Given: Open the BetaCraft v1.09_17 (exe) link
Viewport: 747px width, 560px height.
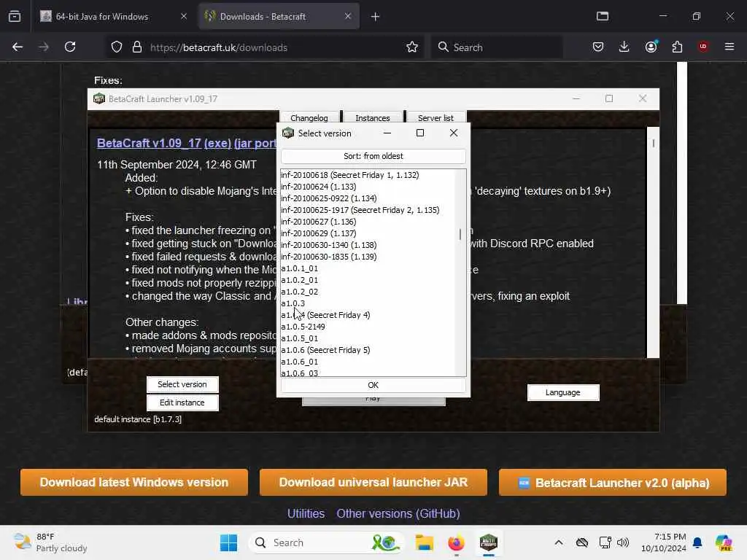Looking at the screenshot, I should click(x=164, y=144).
